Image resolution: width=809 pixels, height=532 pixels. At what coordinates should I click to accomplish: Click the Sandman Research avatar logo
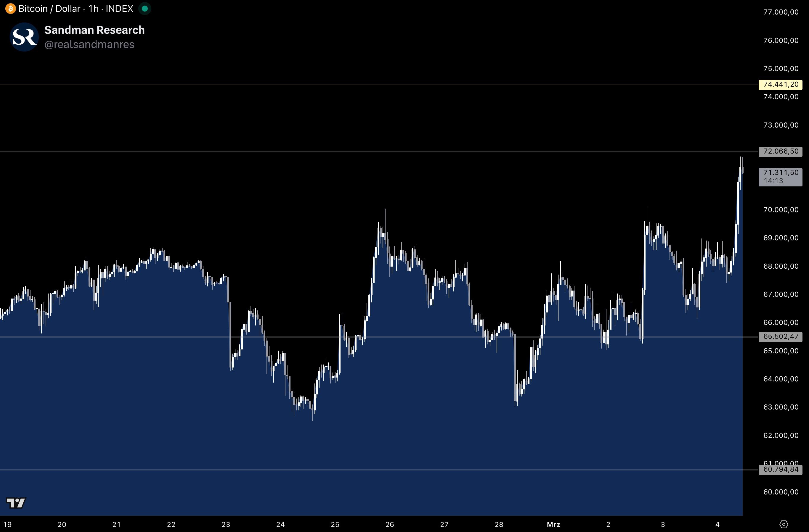click(x=24, y=37)
